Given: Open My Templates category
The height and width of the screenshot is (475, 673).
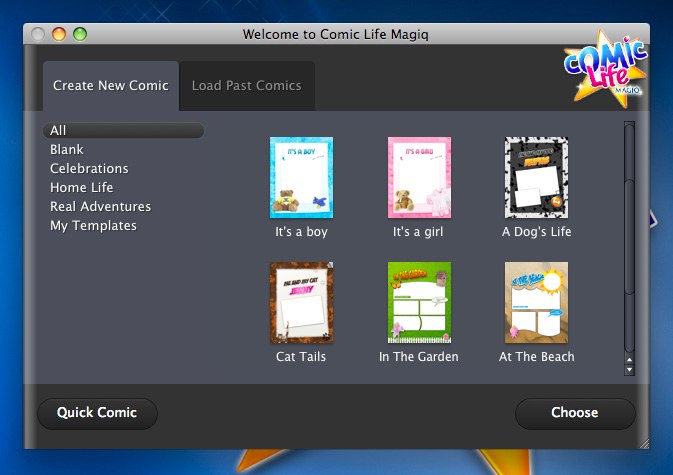Looking at the screenshot, I should point(93,226).
